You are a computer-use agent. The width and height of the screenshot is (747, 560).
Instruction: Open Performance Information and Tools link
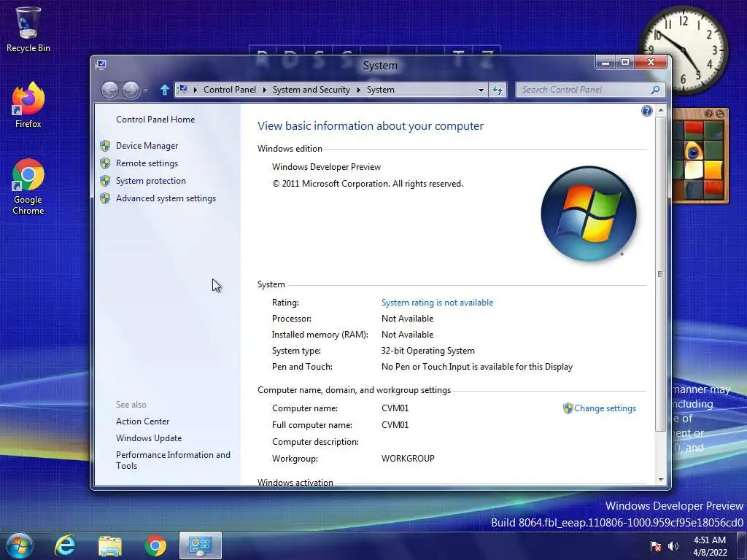(173, 460)
